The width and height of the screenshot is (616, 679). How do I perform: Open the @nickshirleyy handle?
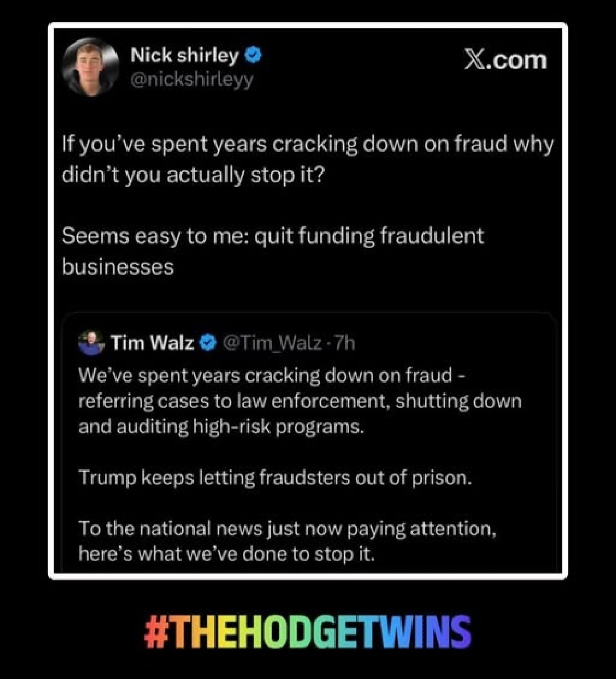click(x=192, y=80)
